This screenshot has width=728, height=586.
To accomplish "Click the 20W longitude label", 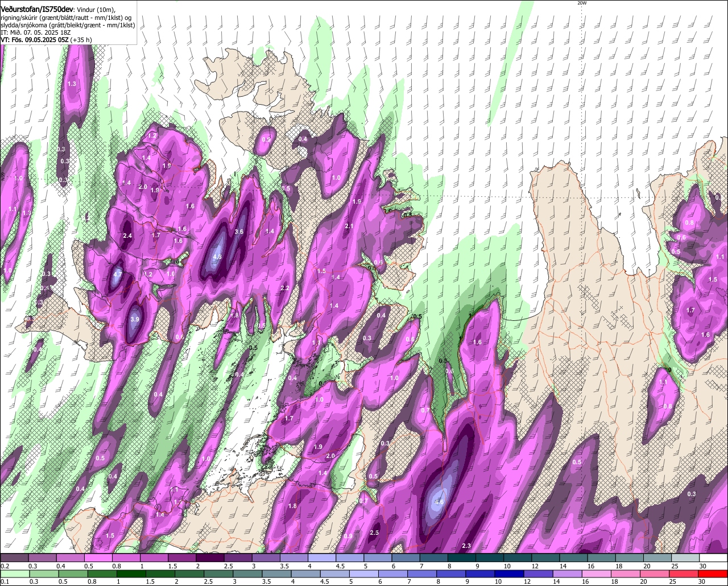I will [581, 3].
